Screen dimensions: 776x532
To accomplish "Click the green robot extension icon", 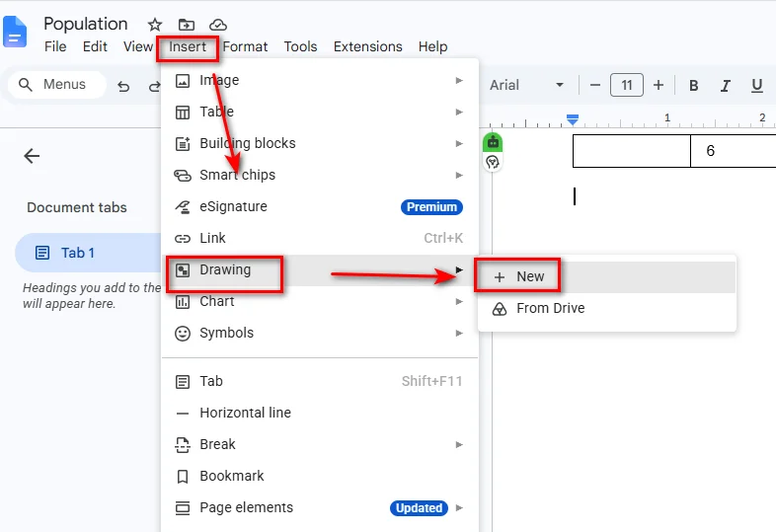I will tap(493, 142).
